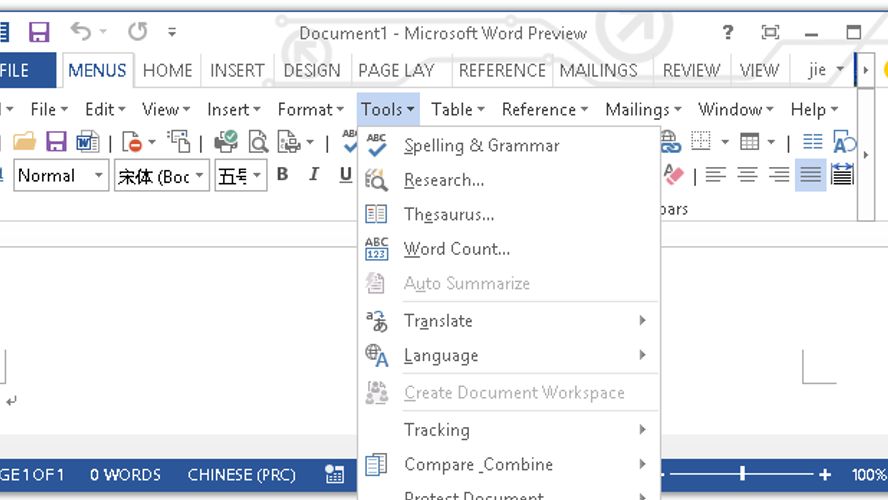
Task: Expand the Translate submenu
Action: click(642, 321)
